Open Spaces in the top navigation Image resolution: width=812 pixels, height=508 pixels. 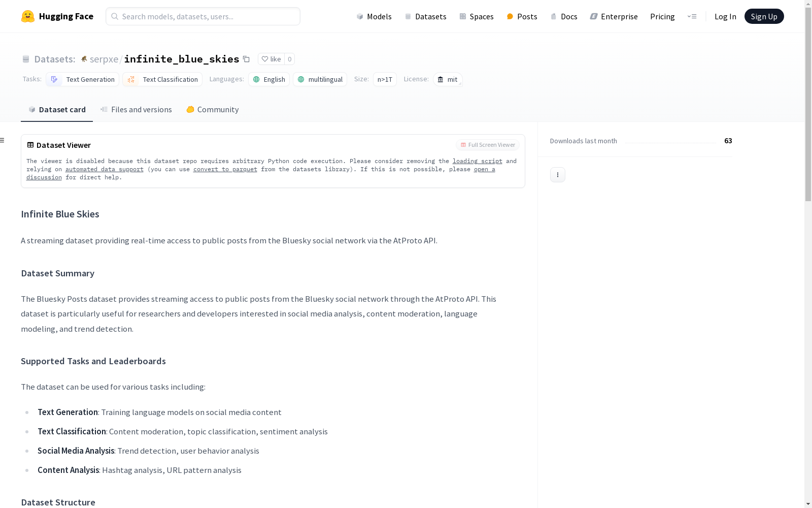(477, 16)
